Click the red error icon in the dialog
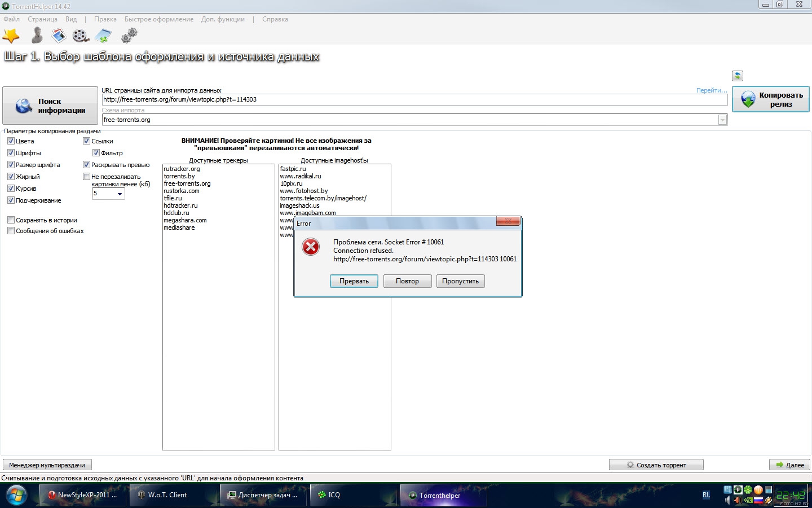The height and width of the screenshot is (508, 812). [311, 247]
